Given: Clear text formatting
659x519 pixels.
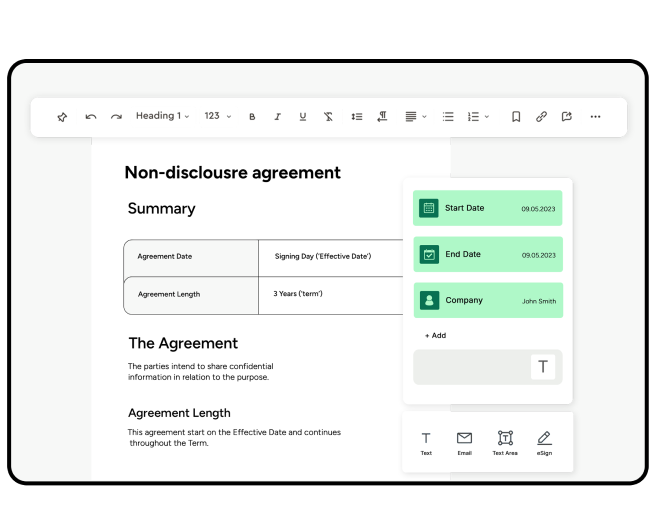Looking at the screenshot, I should (328, 117).
